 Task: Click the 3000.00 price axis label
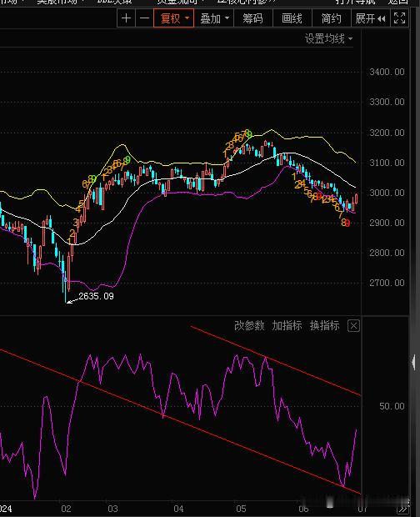point(387,193)
